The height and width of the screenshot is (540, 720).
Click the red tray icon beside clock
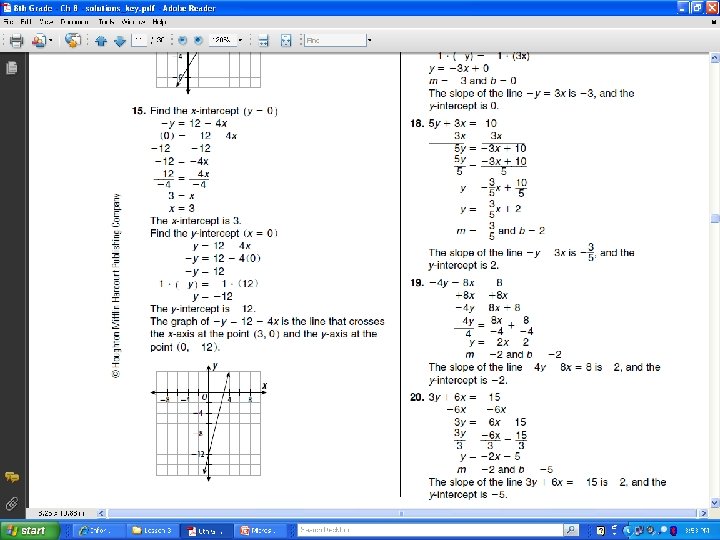point(674,531)
